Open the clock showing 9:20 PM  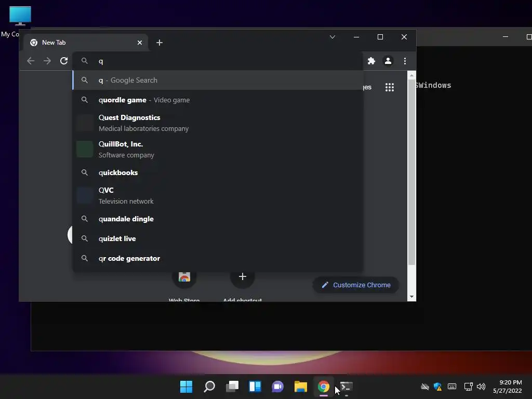click(508, 387)
